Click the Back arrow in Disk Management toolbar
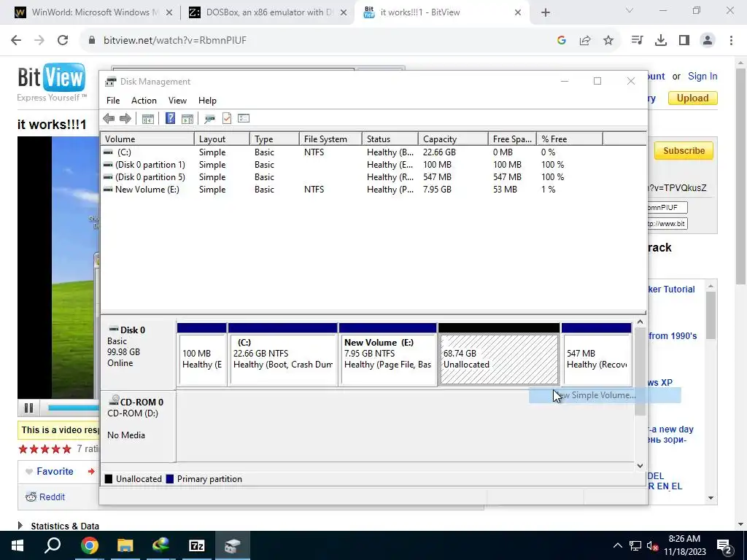747x560 pixels. click(x=109, y=118)
